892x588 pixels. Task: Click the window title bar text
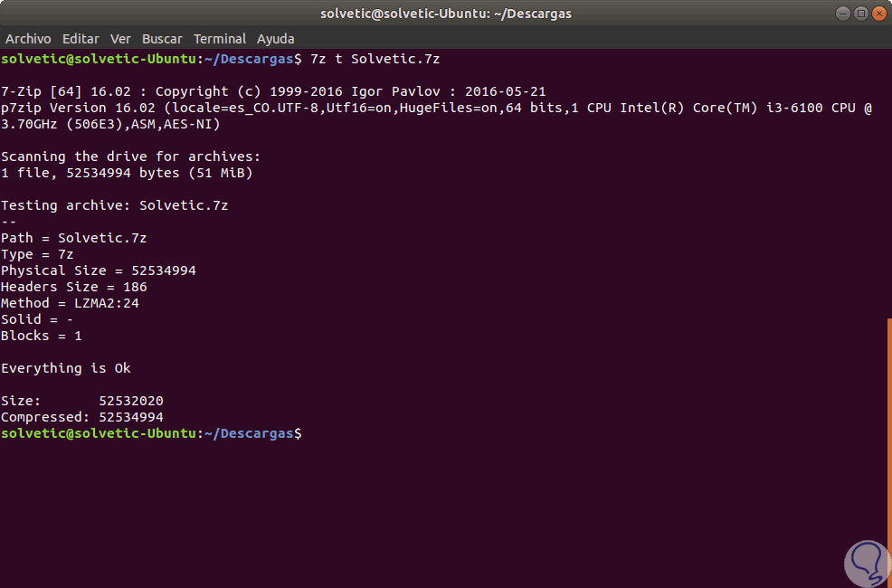pos(446,14)
